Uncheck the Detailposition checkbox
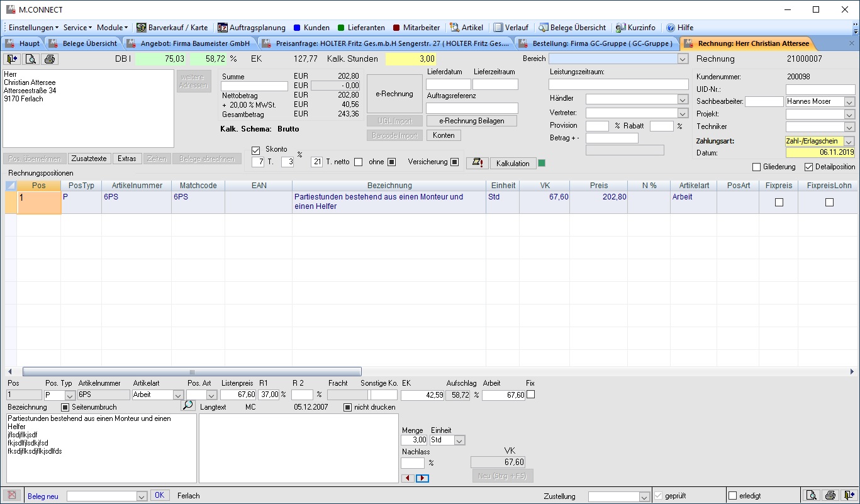This screenshot has width=860, height=504. pyautogui.click(x=809, y=167)
